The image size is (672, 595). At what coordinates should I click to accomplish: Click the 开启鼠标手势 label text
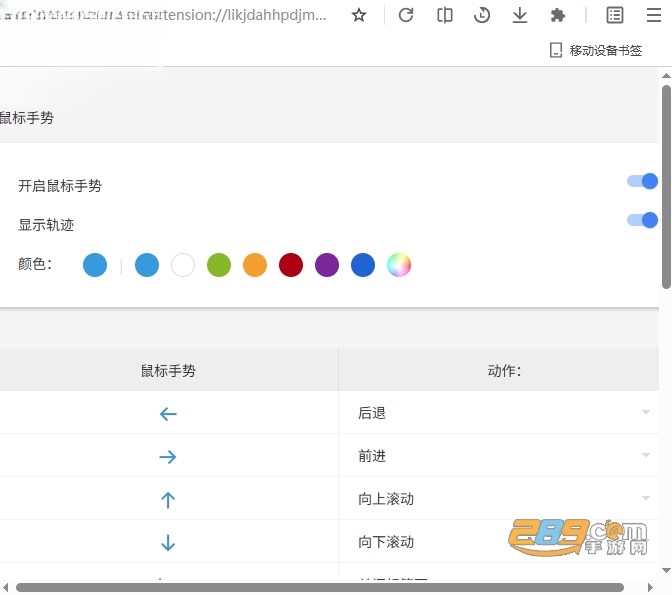click(x=60, y=186)
